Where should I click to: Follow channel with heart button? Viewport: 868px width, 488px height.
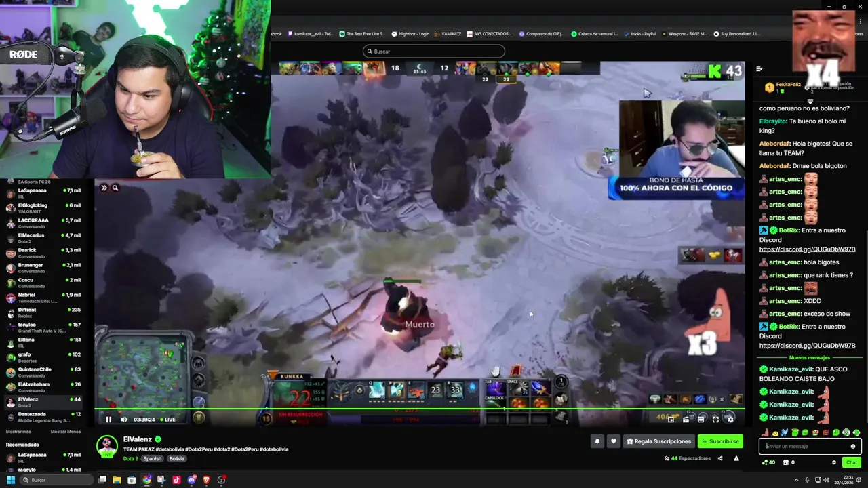[614, 441]
